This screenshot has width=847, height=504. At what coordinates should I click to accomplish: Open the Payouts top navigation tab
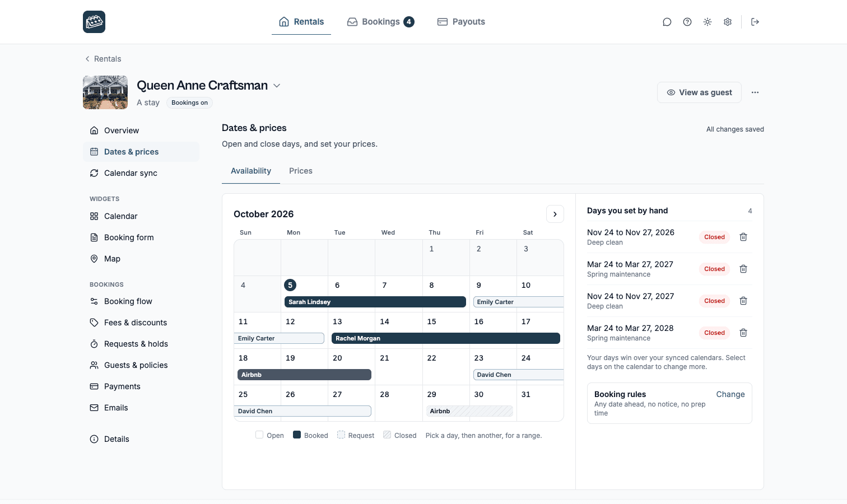(461, 22)
